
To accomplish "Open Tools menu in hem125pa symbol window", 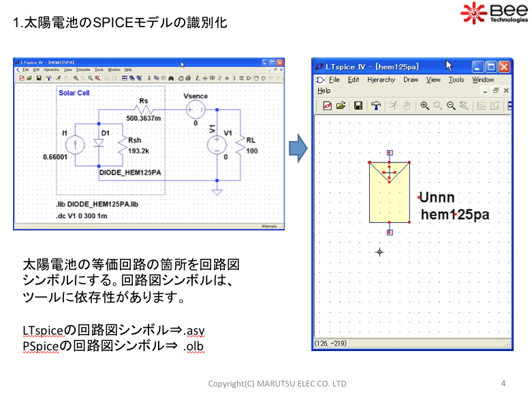I will pos(456,80).
